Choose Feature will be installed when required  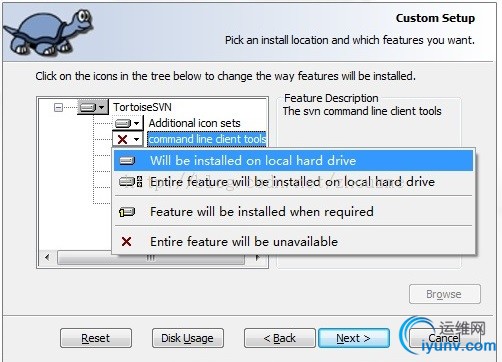point(293,212)
